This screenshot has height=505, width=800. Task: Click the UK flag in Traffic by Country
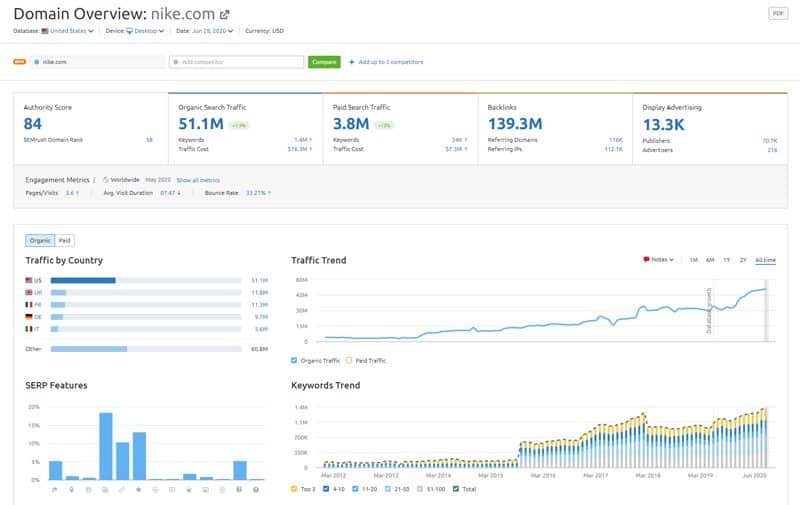point(29,293)
